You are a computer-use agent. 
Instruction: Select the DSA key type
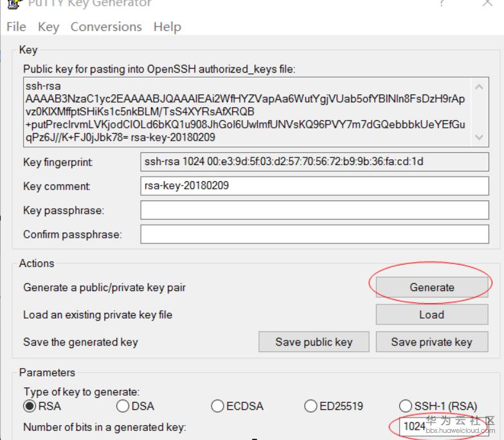(x=135, y=406)
